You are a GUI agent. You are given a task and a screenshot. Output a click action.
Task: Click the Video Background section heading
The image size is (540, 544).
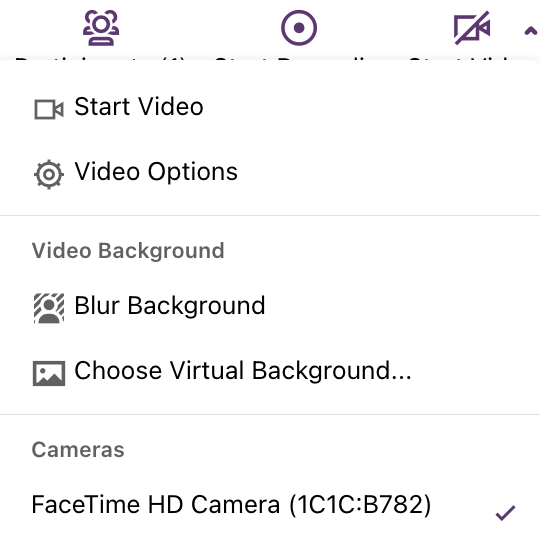pos(128,251)
